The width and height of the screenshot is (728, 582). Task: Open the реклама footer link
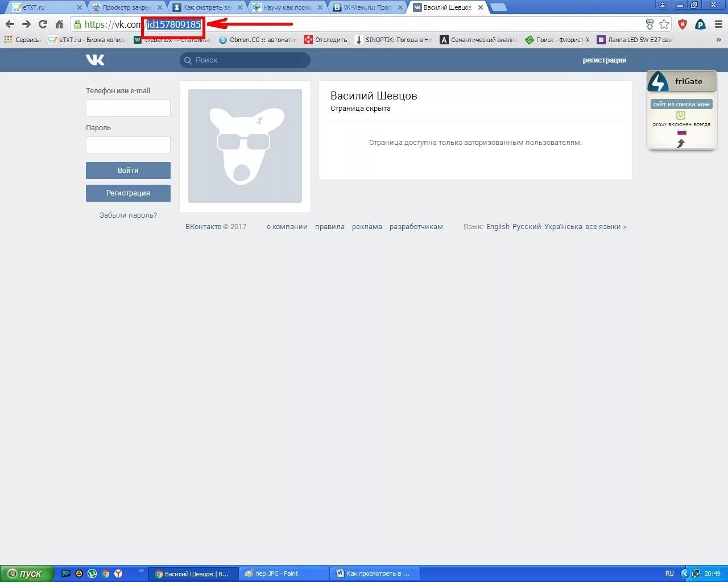(x=367, y=226)
